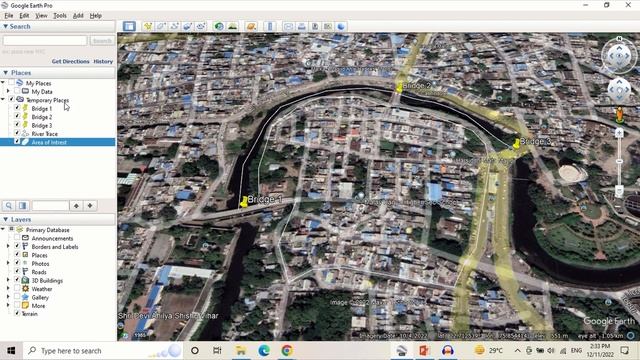Collapse the My Places tree node
This screenshot has width=640, height=360.
(3, 83)
